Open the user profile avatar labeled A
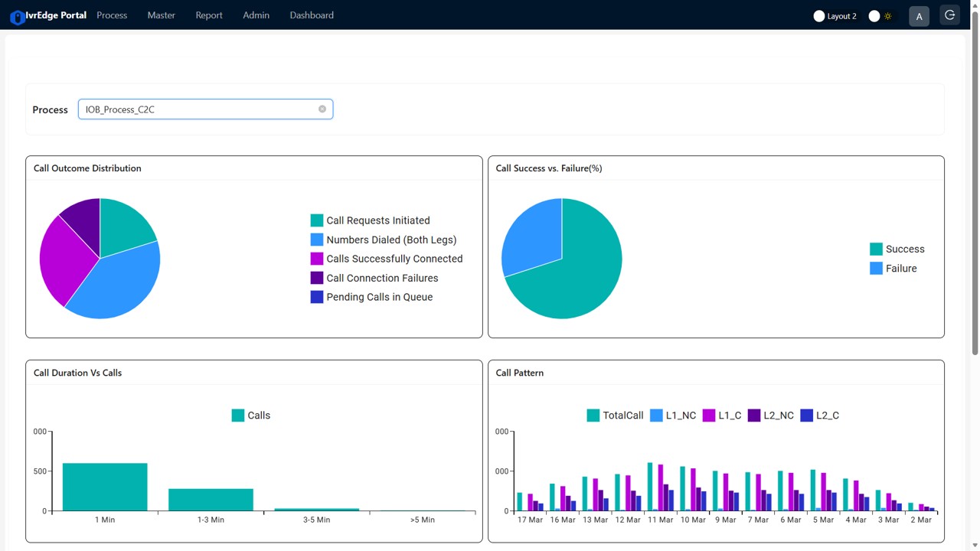 tap(919, 15)
